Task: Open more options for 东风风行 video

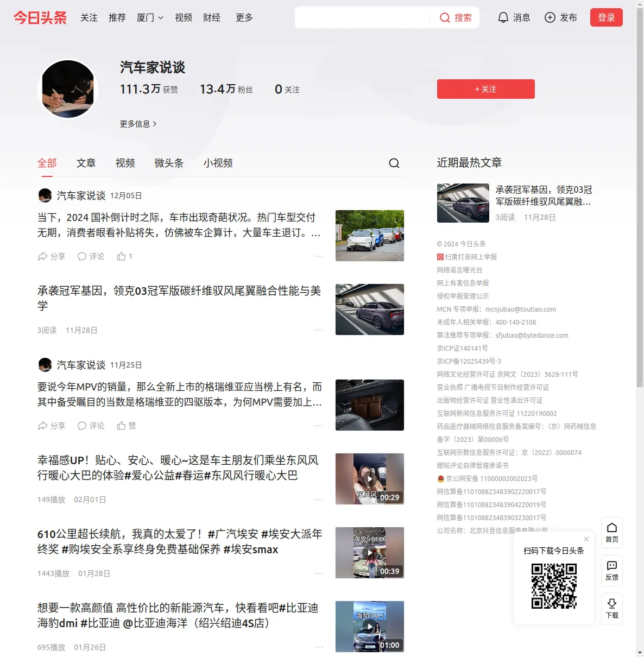Action: point(319,500)
